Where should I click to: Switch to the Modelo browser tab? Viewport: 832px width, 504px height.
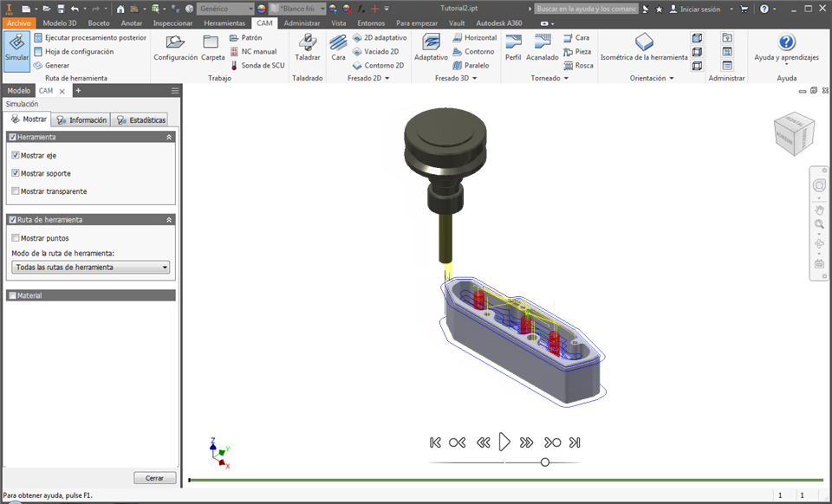click(18, 91)
